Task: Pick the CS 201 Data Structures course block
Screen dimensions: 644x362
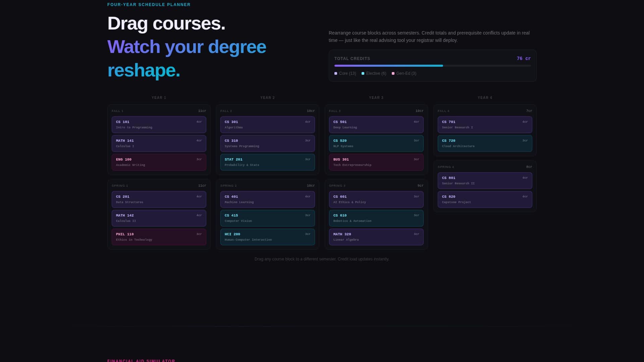Action: (x=159, y=199)
